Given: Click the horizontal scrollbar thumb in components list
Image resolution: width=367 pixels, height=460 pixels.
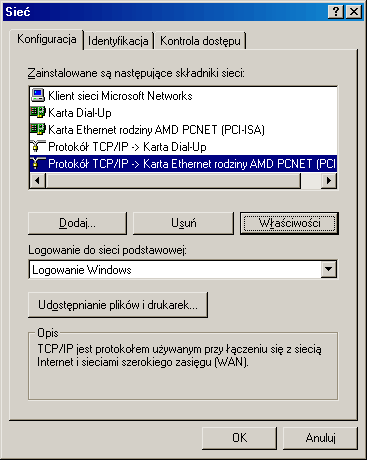Looking at the screenshot, I should tap(173, 180).
